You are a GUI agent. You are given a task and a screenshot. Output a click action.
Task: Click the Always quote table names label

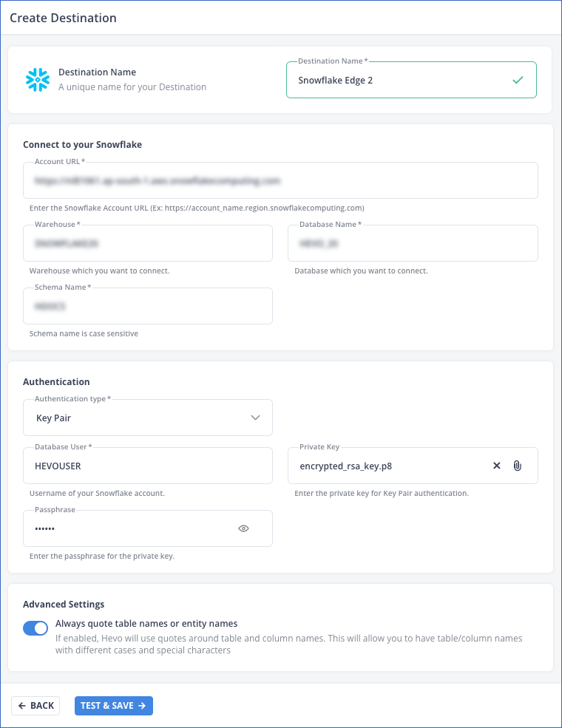(x=146, y=623)
